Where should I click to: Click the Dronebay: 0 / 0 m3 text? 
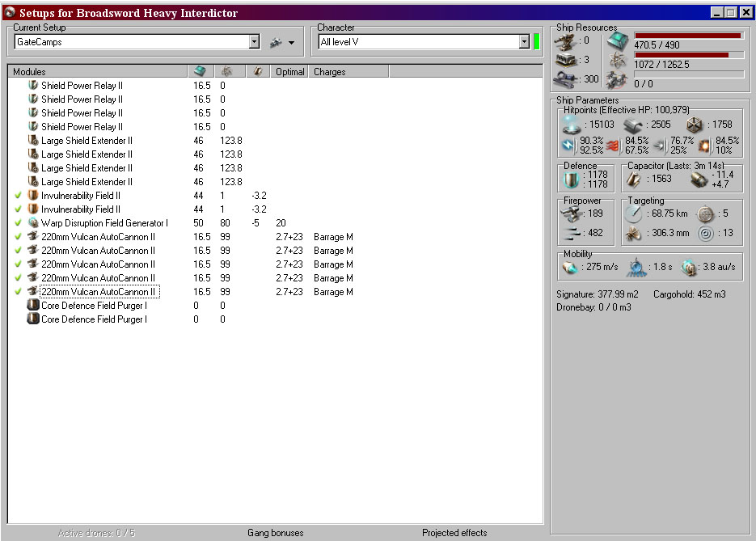[593, 307]
